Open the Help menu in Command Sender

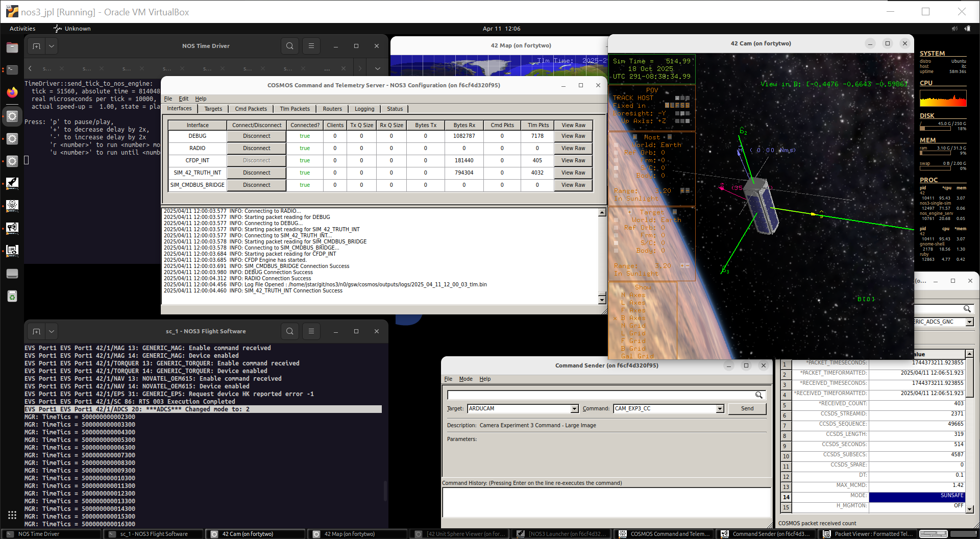(485, 379)
